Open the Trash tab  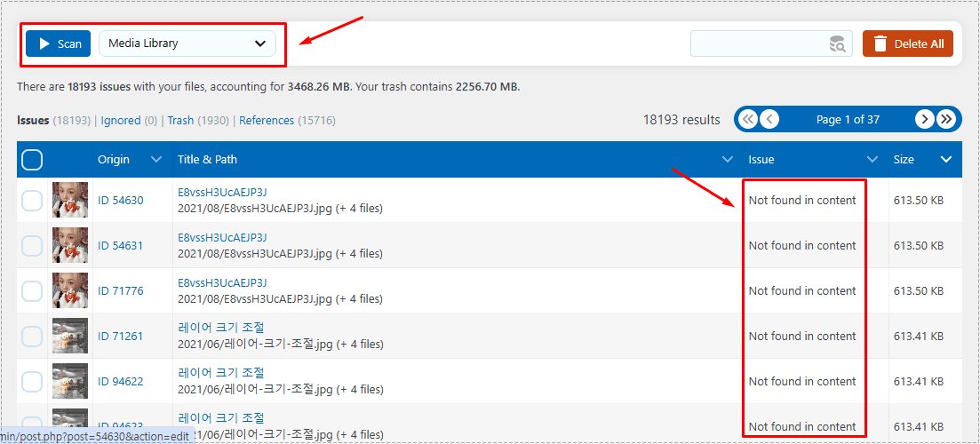click(x=180, y=121)
